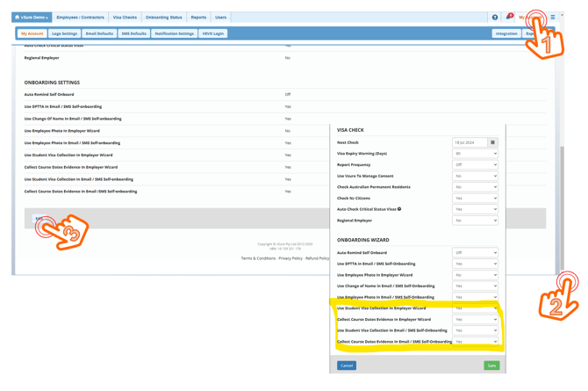Open the Onboarding Status menu
The image size is (588, 391).
click(x=163, y=17)
